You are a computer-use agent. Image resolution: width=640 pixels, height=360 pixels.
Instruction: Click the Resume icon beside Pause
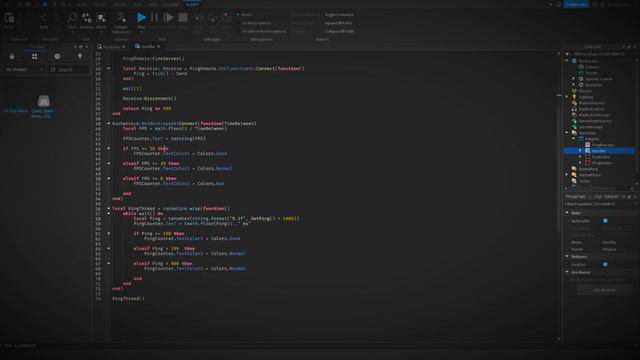pos(168,18)
